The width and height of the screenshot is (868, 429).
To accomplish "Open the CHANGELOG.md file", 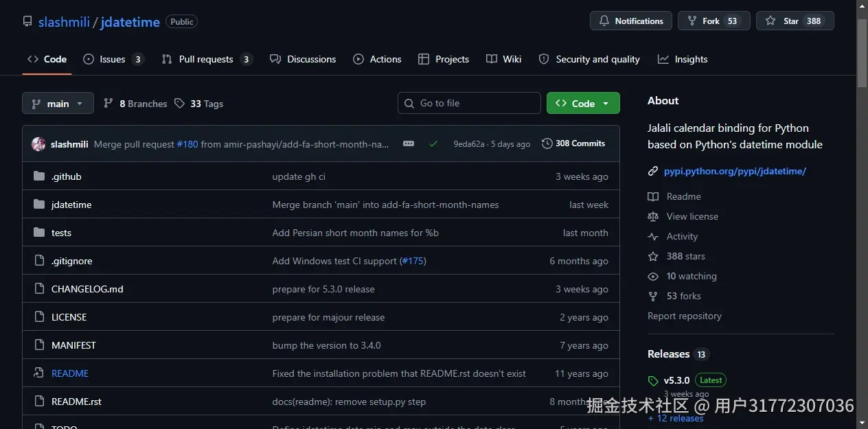I will click(87, 289).
